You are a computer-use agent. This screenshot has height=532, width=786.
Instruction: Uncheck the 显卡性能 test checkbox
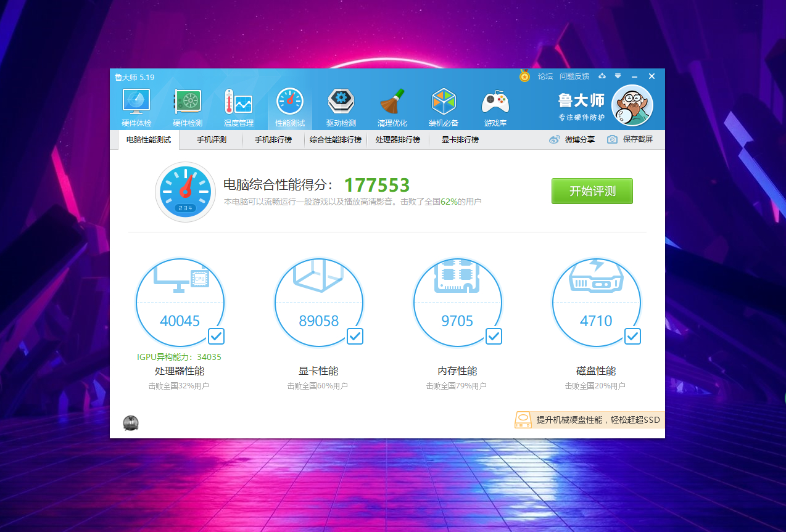coord(355,336)
